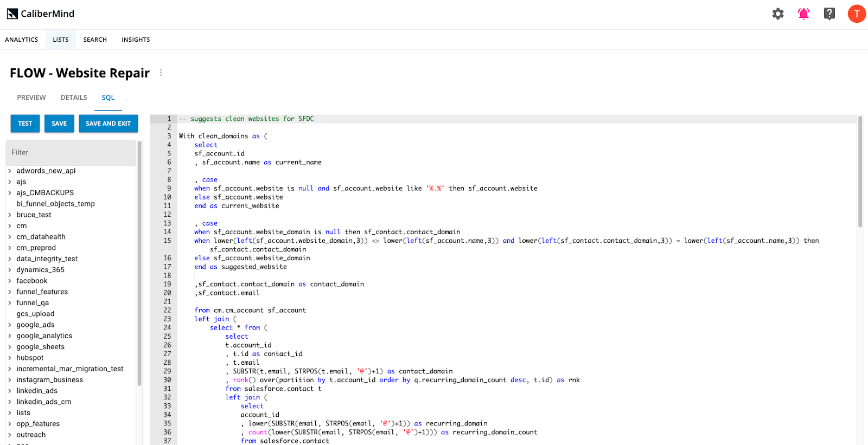Go to the ANALYTICS menu
The width and height of the screenshot is (868, 445).
click(22, 40)
